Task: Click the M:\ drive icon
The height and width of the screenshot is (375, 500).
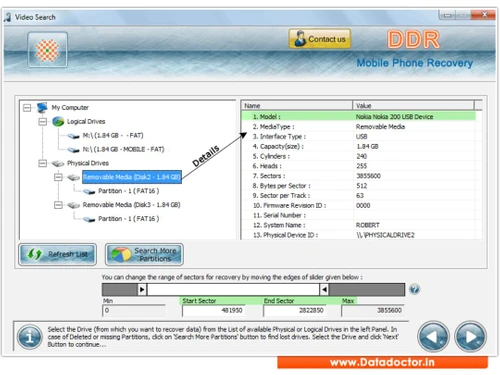Action: click(73, 136)
